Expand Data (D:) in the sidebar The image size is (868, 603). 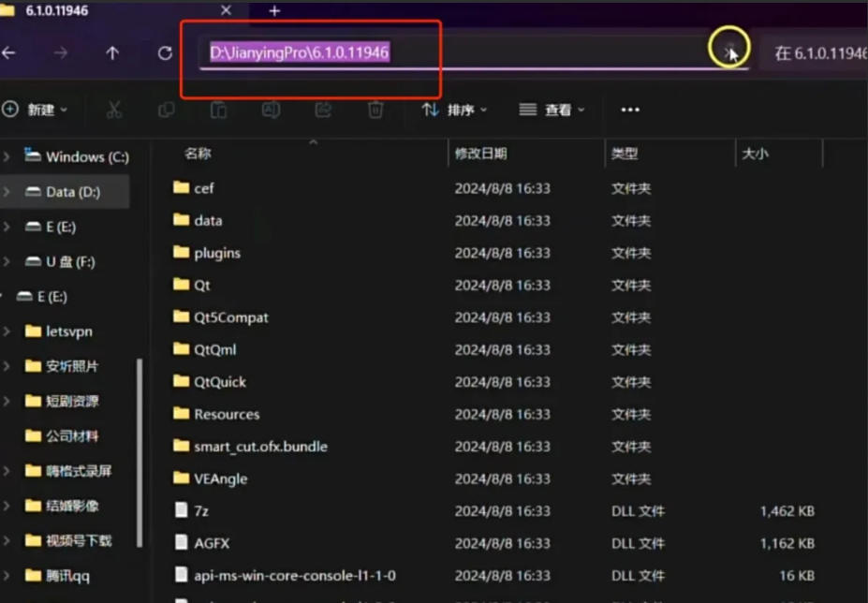[7, 192]
